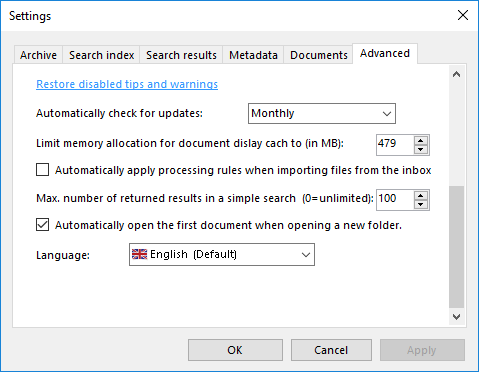Click the scrollbar up arrow

tap(456, 74)
